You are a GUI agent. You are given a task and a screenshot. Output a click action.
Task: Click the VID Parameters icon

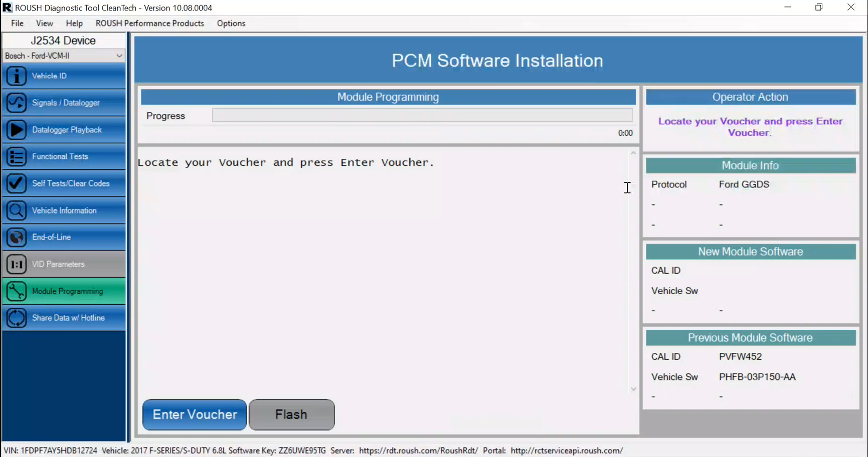click(16, 264)
